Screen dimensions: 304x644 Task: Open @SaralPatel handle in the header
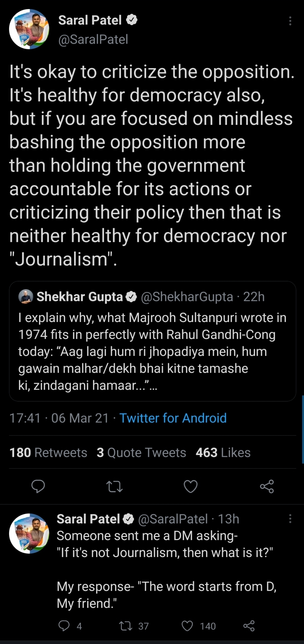(x=93, y=40)
